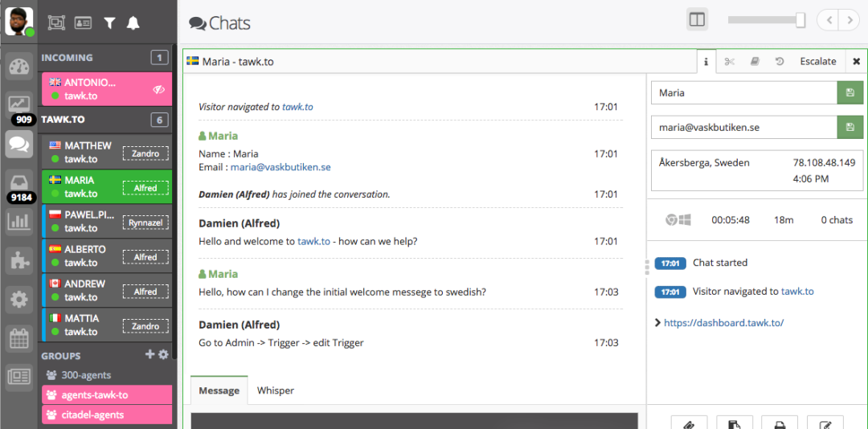
Task: Open the chat history clock icon
Action: 780,61
